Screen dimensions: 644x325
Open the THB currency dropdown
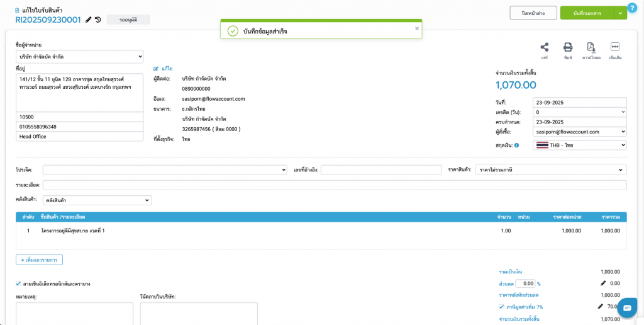[579, 145]
